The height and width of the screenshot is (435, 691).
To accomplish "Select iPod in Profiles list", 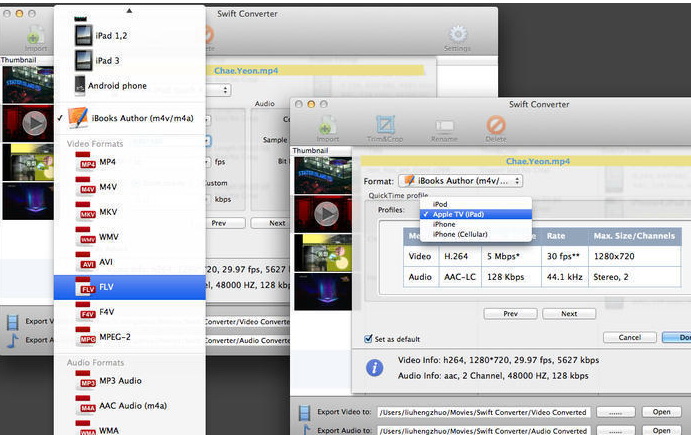I will coord(476,204).
